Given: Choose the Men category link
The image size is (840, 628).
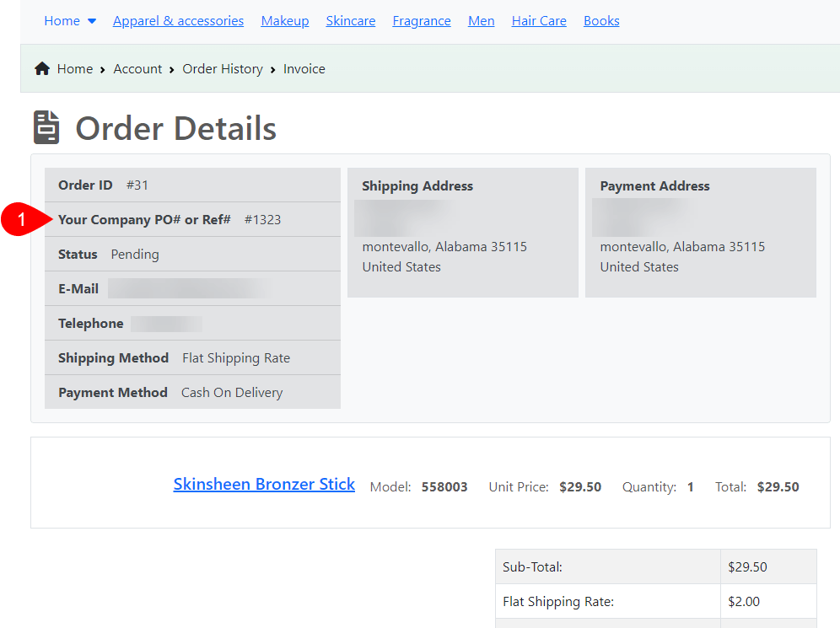Looking at the screenshot, I should tap(482, 21).
